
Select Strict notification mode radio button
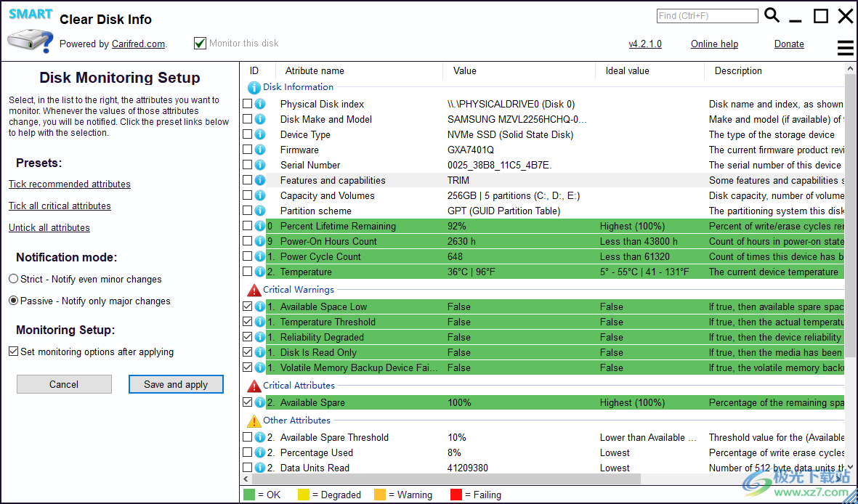(x=14, y=279)
